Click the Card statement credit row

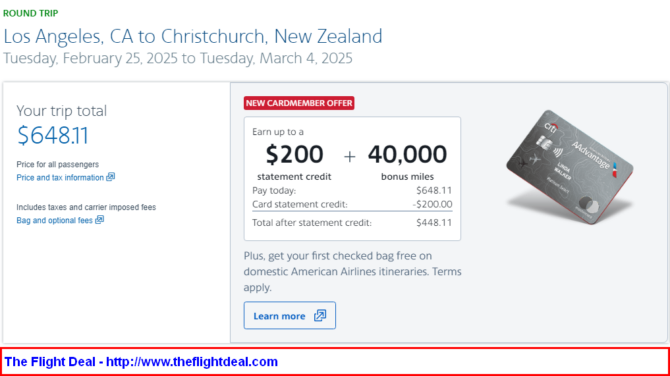point(352,204)
